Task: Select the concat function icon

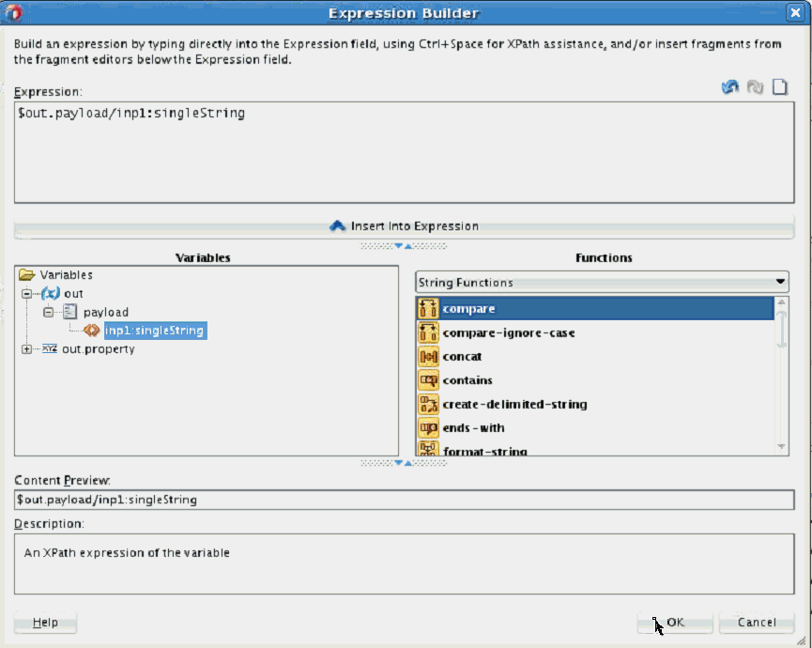Action: [x=428, y=357]
